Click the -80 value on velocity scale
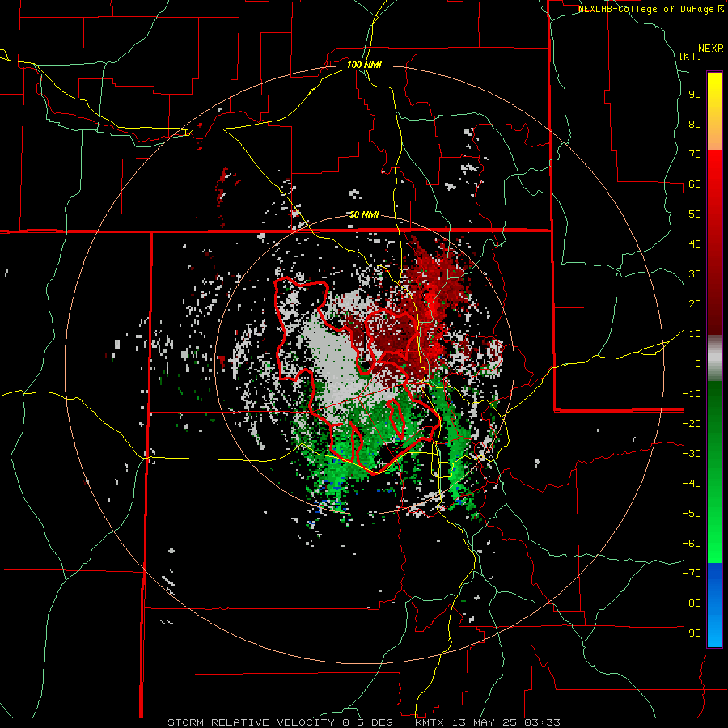Image resolution: width=728 pixels, height=728 pixels. click(692, 603)
